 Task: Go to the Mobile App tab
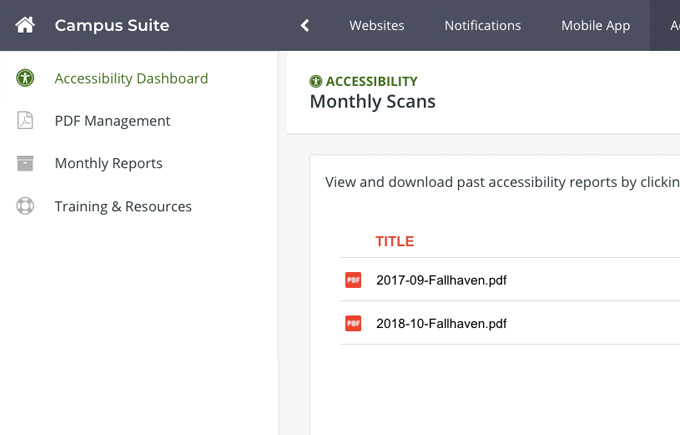click(x=595, y=25)
